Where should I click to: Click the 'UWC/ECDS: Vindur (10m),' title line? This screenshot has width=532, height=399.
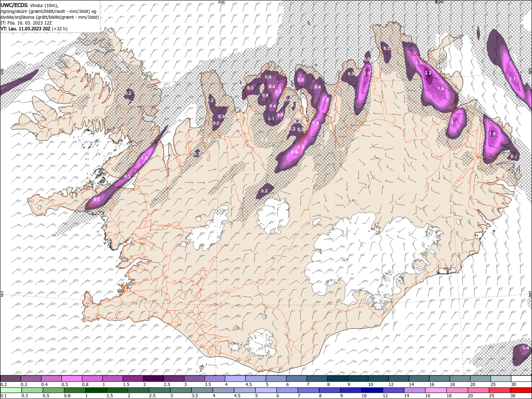30,5
